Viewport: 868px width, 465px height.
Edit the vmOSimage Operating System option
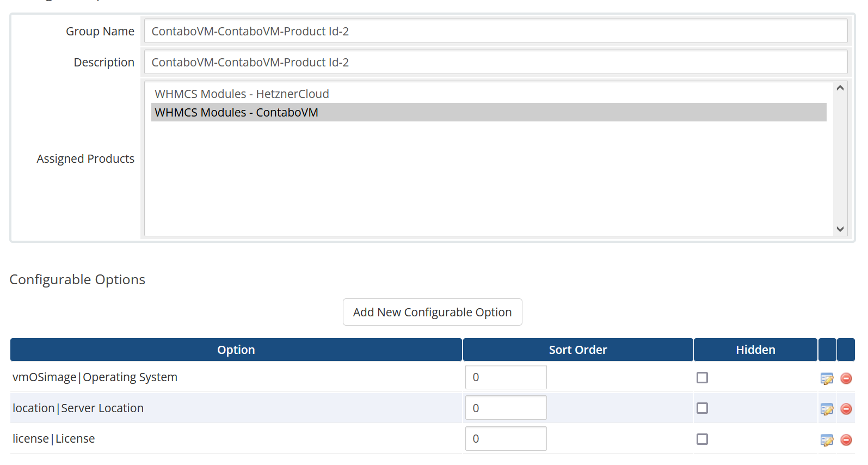pyautogui.click(x=827, y=378)
